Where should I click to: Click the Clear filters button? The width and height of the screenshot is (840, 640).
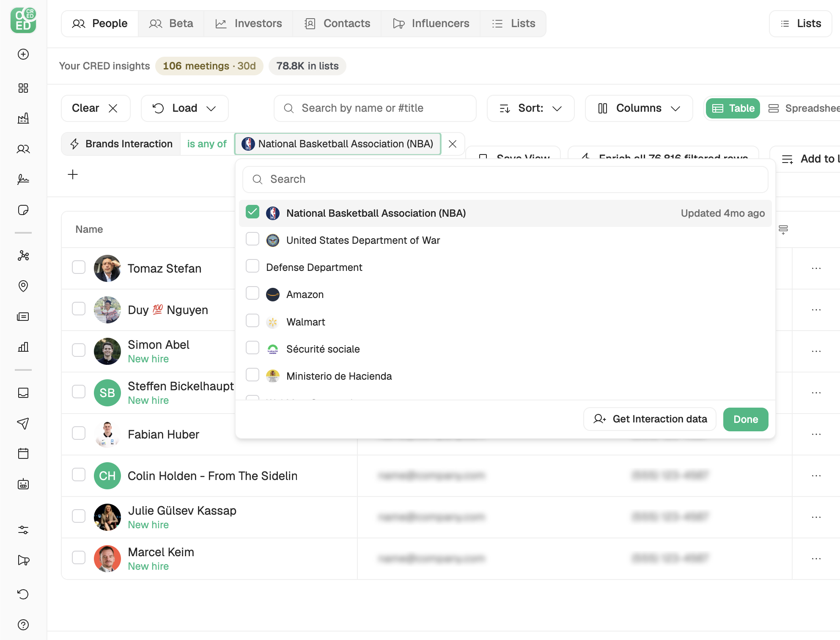pyautogui.click(x=96, y=108)
